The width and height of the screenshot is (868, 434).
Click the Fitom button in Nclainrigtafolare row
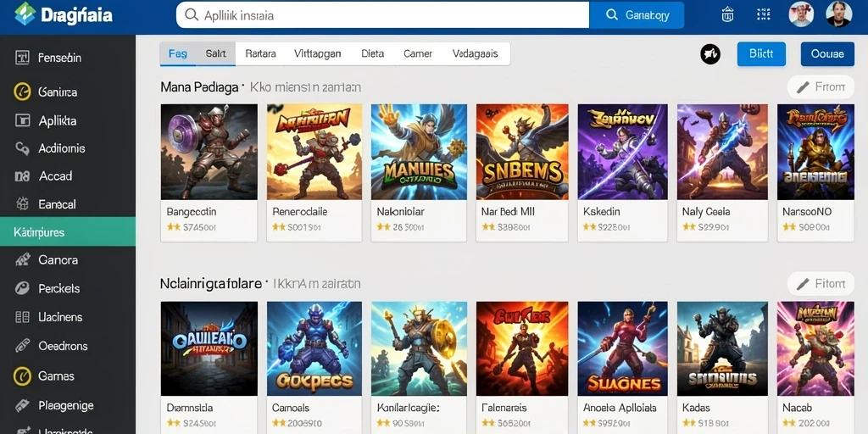pos(821,284)
